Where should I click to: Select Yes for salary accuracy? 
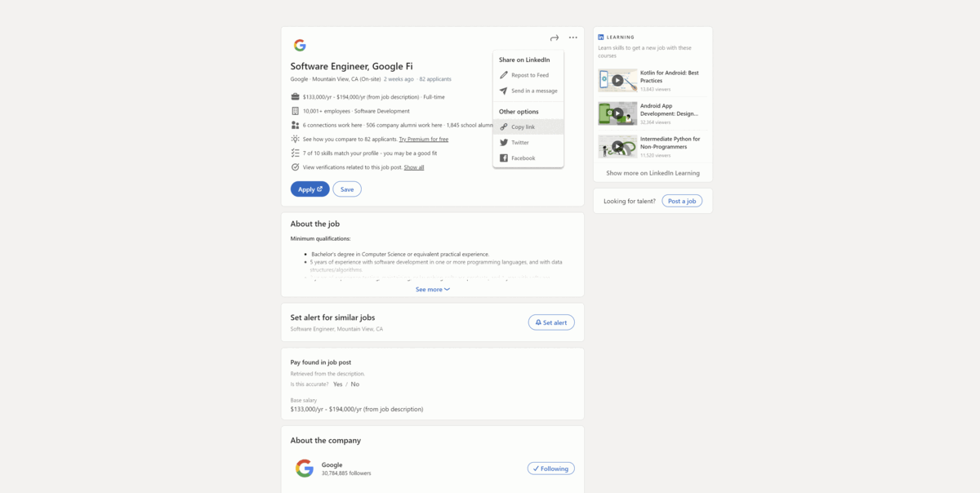coord(336,384)
